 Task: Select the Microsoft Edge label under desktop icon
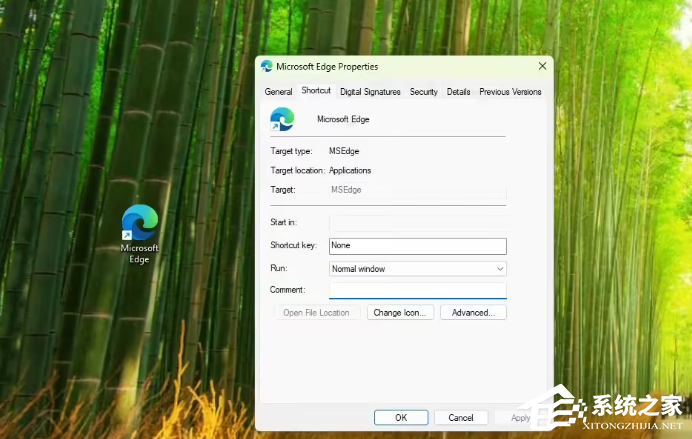(x=139, y=254)
